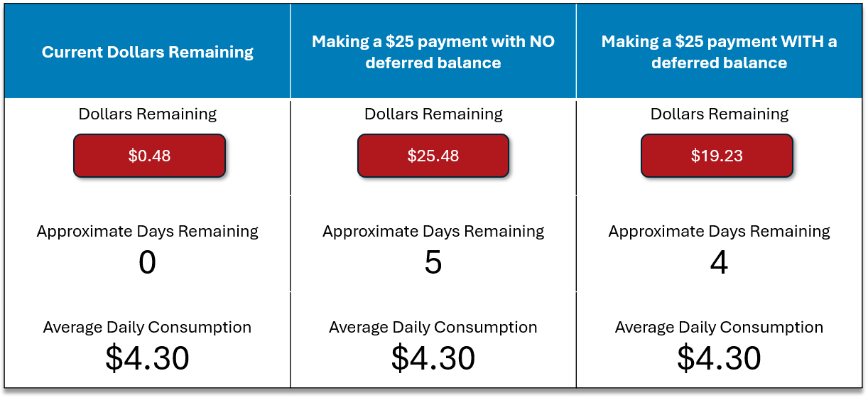Click the red $0.48 dollars remaining button
Image resolution: width=868 pixels, height=398 pixels.
(x=149, y=156)
